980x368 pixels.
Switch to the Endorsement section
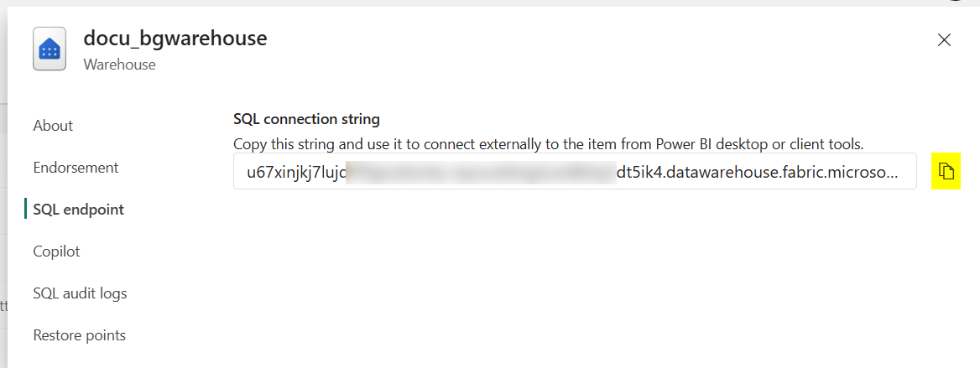tap(76, 168)
